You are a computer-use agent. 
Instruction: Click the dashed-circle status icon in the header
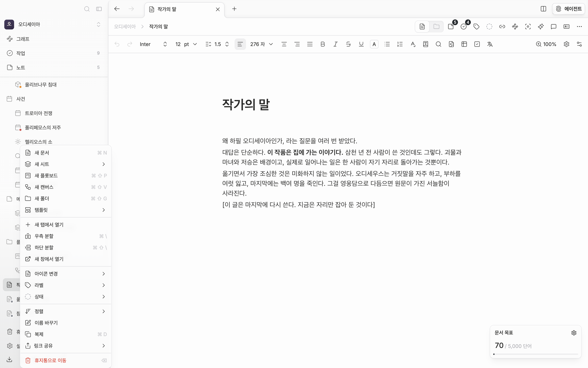click(x=489, y=27)
